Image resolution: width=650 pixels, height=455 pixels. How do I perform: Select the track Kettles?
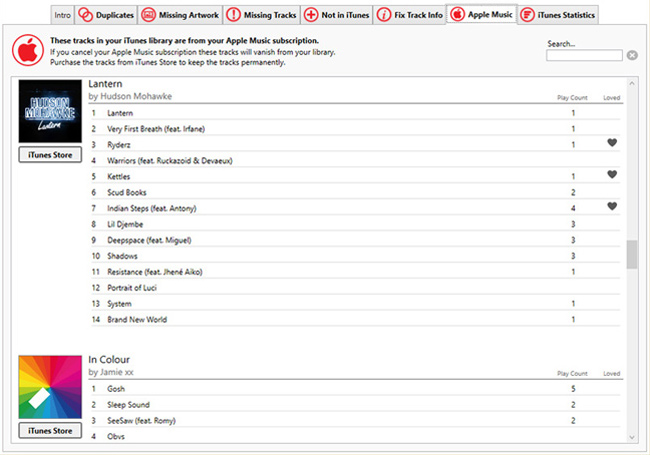pos(355,177)
